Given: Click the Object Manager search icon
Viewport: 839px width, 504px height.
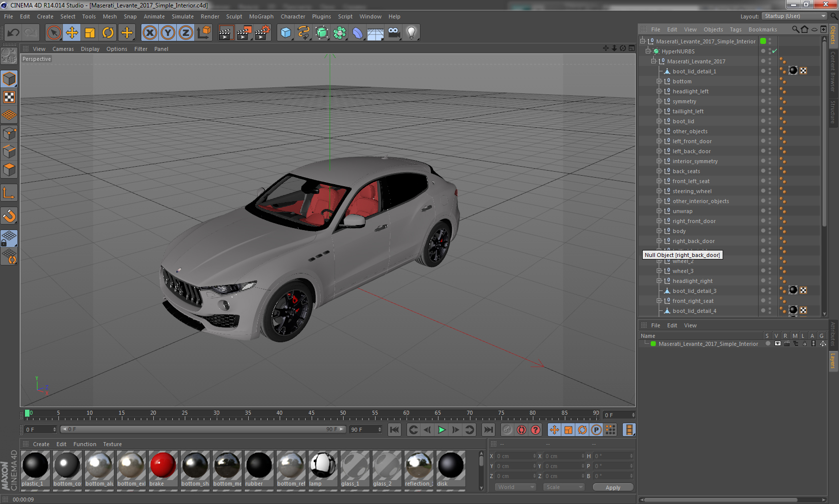Looking at the screenshot, I should (795, 29).
